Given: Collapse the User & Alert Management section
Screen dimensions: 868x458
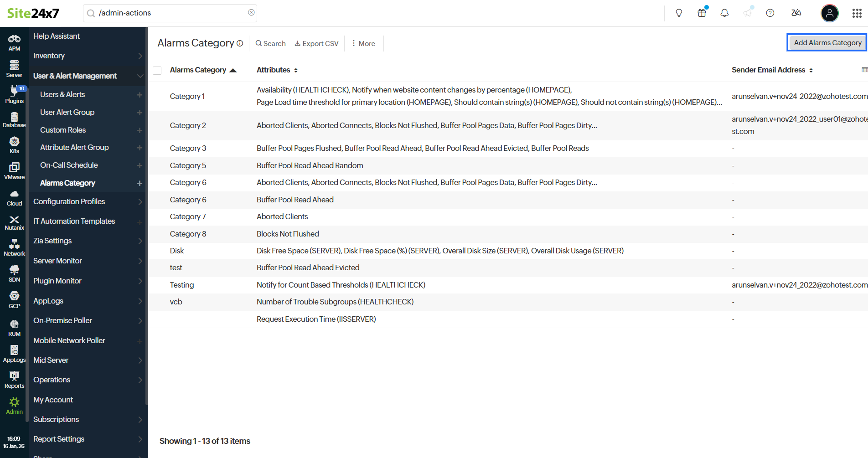Looking at the screenshot, I should pyautogui.click(x=140, y=76).
